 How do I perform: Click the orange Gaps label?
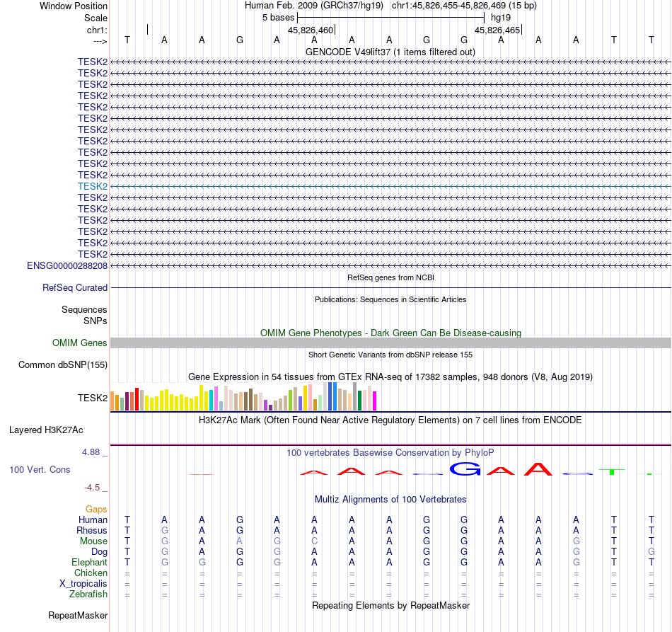96,509
